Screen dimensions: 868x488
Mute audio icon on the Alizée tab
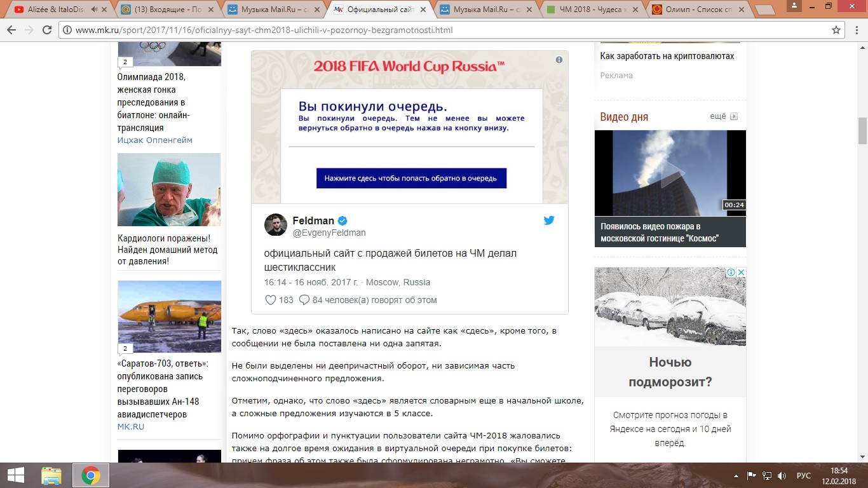95,10
